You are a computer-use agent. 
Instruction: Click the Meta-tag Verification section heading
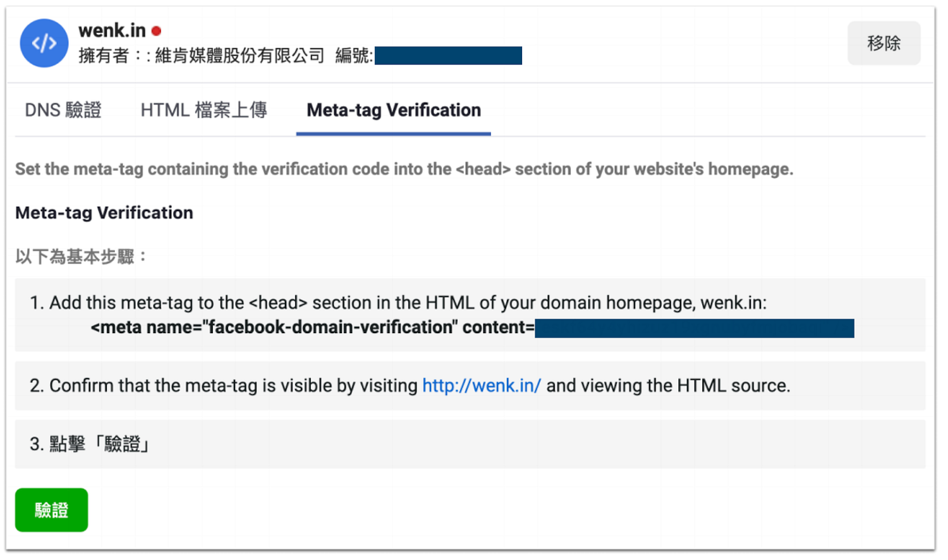(104, 212)
